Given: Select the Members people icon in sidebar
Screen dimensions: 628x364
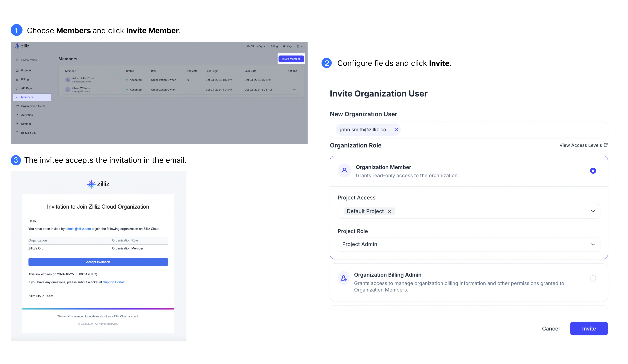Looking at the screenshot, I should (17, 97).
